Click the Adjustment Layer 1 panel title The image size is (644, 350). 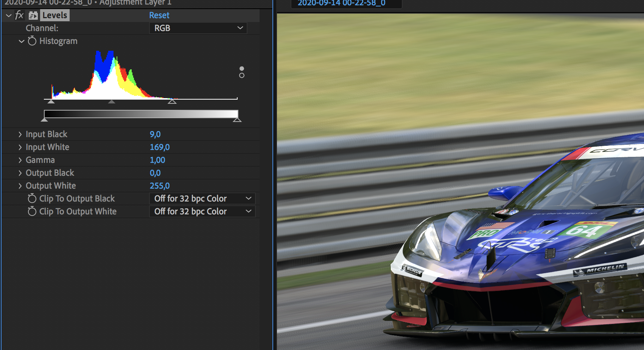point(135,3)
